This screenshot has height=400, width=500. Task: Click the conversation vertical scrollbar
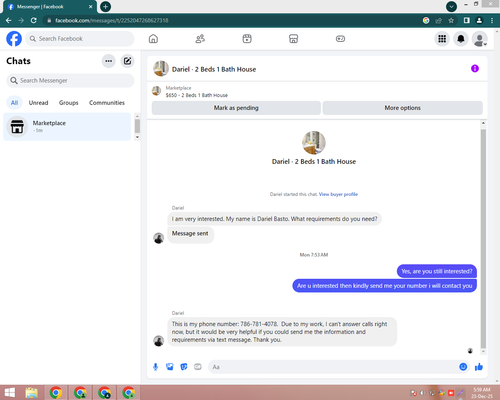tap(483, 238)
